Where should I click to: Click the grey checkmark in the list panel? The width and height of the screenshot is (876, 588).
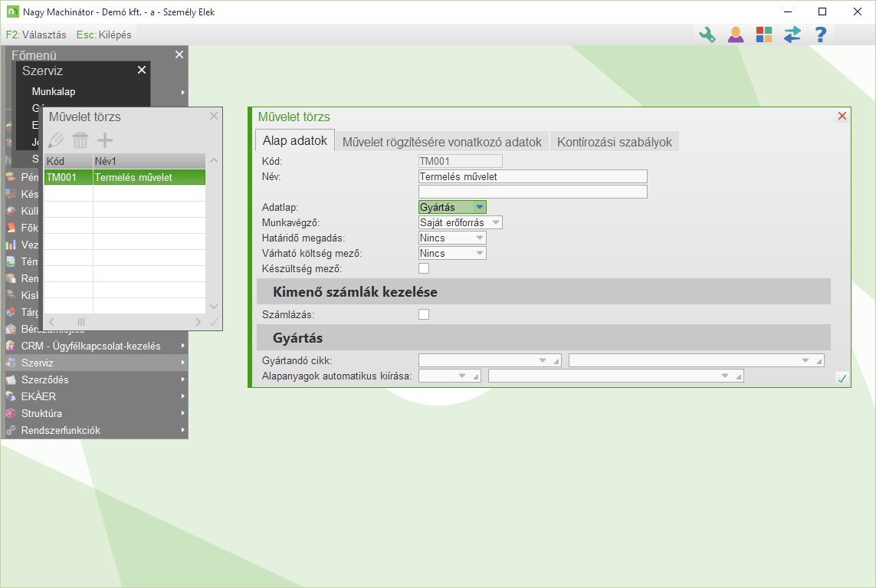(x=213, y=322)
